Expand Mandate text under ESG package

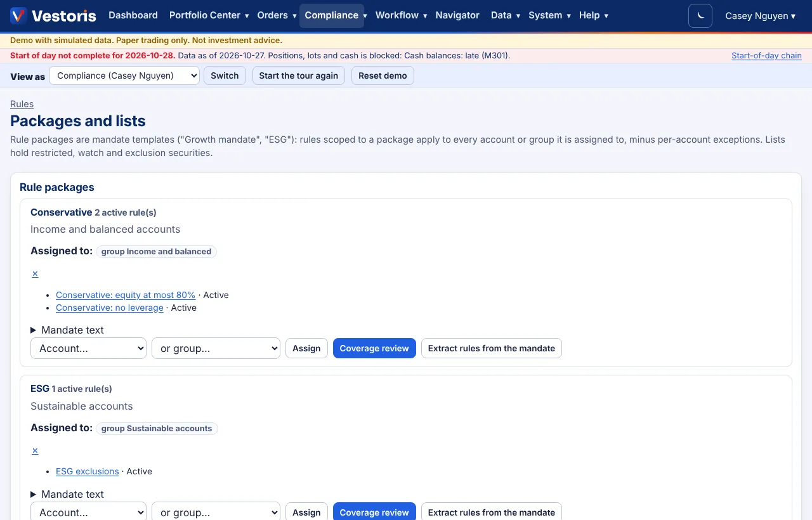(x=67, y=494)
